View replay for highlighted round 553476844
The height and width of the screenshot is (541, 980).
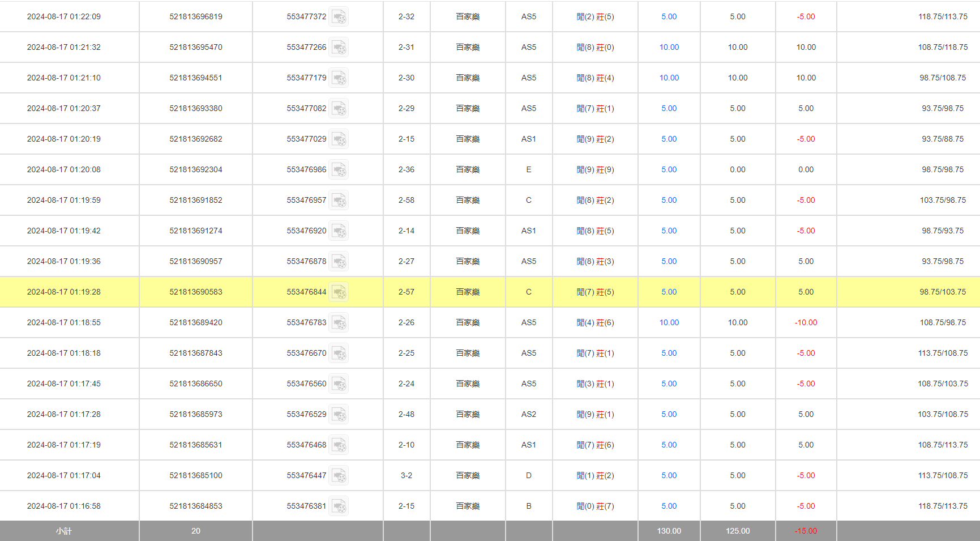pyautogui.click(x=339, y=292)
